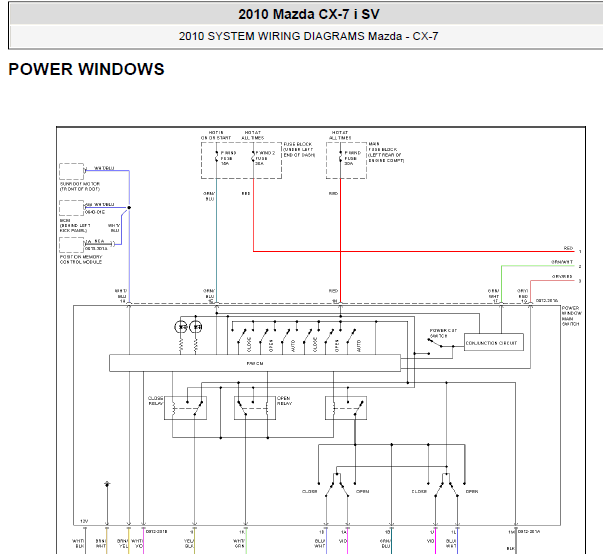Click the dashed sunroof motor component box
Screen dimensions: 603x554
(x=72, y=171)
